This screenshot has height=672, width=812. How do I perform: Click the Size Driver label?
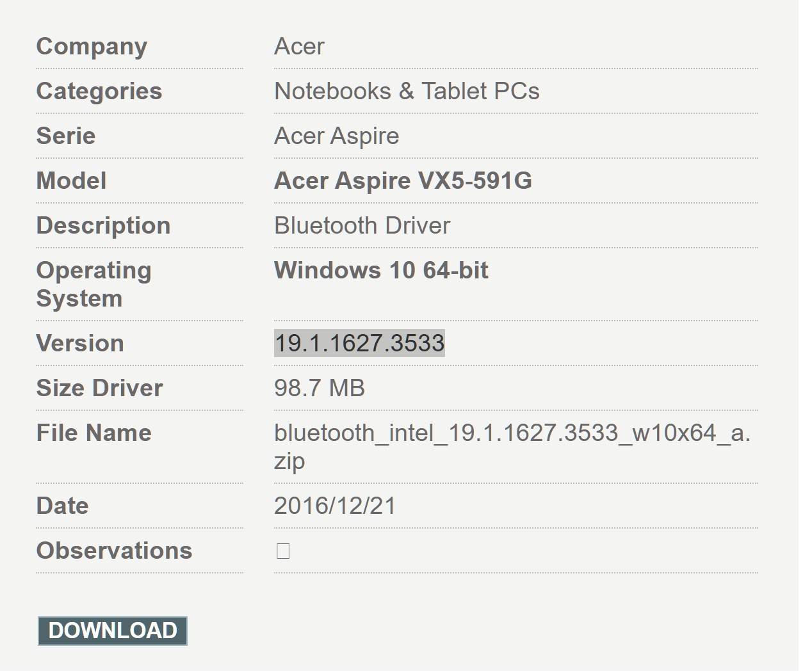[x=99, y=388]
